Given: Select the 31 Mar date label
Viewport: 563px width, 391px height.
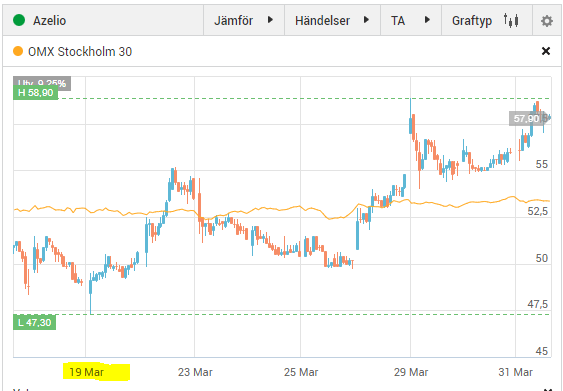Looking at the screenshot, I should 516,372.
